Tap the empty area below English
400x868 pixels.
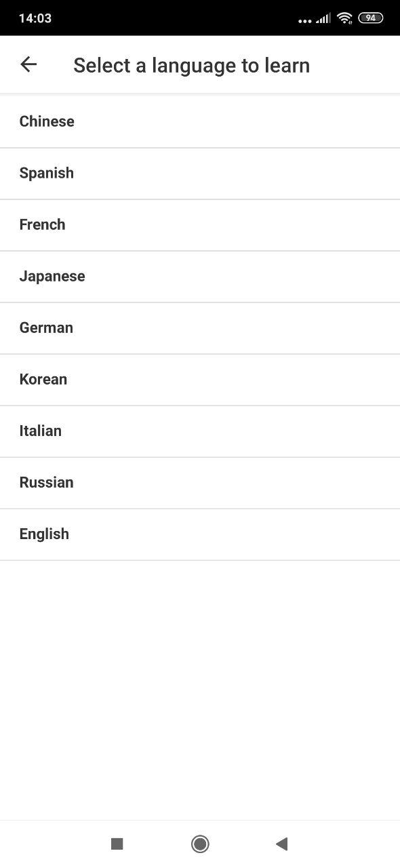[x=200, y=690]
